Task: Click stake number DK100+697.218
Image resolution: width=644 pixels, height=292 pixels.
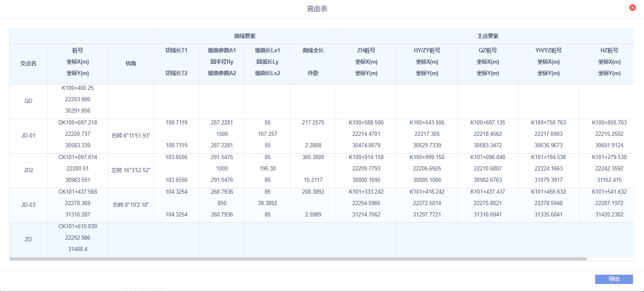Action: (78, 123)
